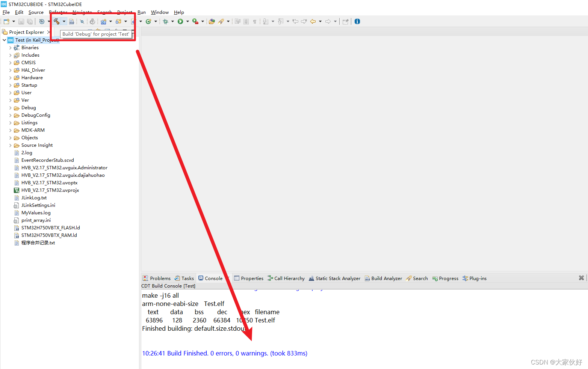Open the Edit menu
The height and width of the screenshot is (369, 588).
pos(19,12)
